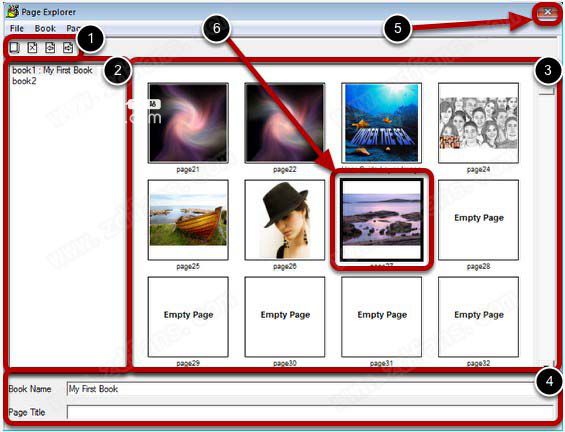Click the page icon marked with an X
Screen dimensions: 565x432
tap(32, 48)
